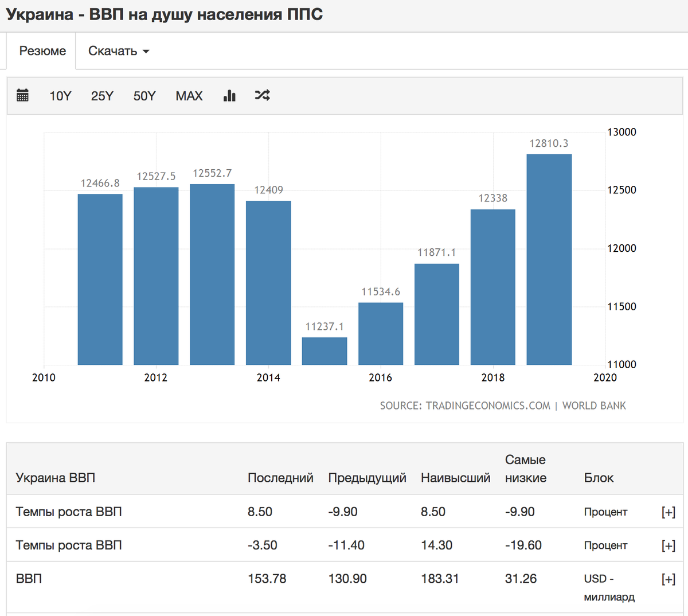Viewport: 688px width, 616px height.
Task: Click the -11.40 previous value cell
Action: click(x=346, y=545)
